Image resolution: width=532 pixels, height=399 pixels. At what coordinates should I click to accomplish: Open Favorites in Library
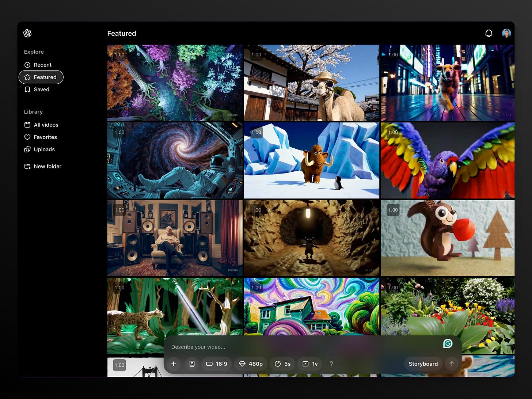pos(41,137)
